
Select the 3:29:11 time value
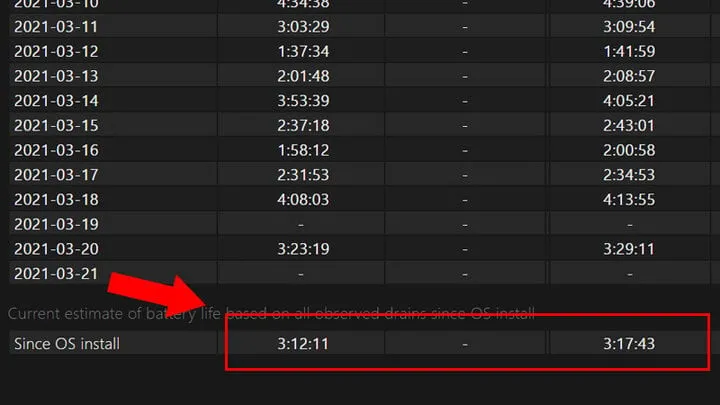tap(629, 249)
